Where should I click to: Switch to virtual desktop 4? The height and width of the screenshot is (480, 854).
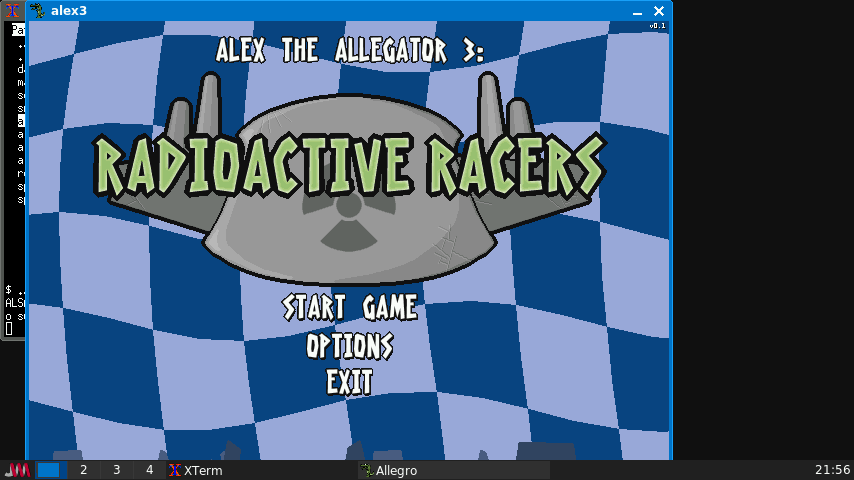pyautogui.click(x=149, y=470)
